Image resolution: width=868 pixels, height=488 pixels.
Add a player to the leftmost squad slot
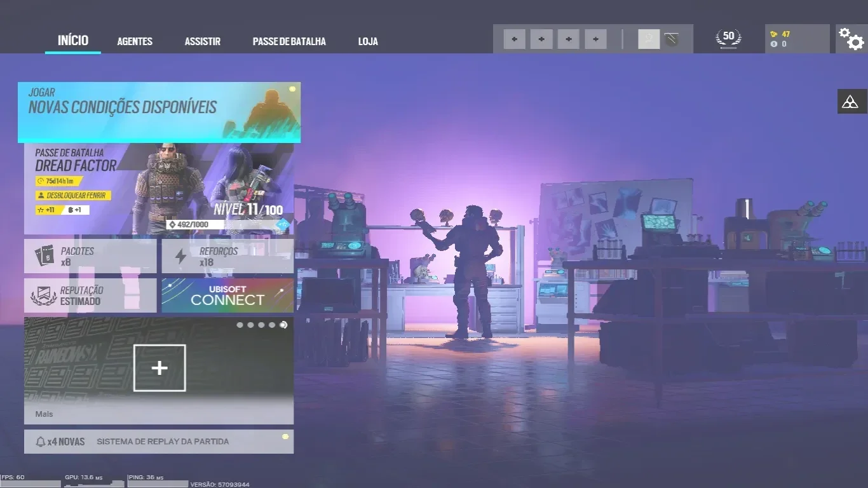coord(514,39)
